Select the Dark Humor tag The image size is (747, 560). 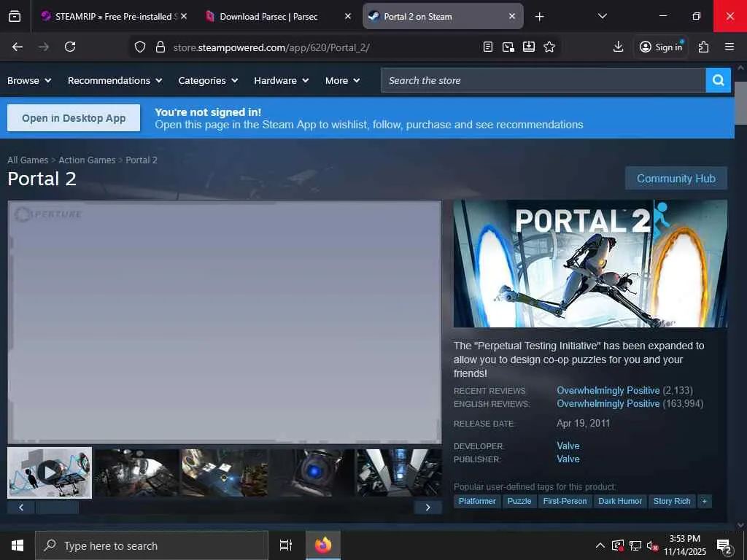coord(620,501)
